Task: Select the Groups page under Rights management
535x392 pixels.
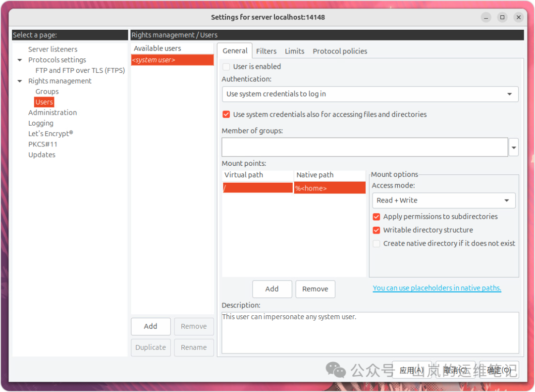Action: click(x=47, y=91)
